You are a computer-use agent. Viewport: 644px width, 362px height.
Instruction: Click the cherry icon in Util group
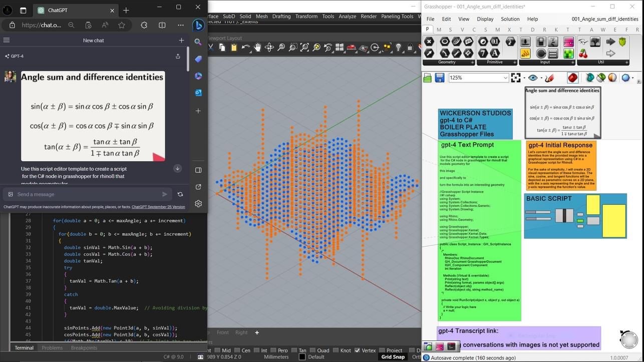pyautogui.click(x=583, y=53)
